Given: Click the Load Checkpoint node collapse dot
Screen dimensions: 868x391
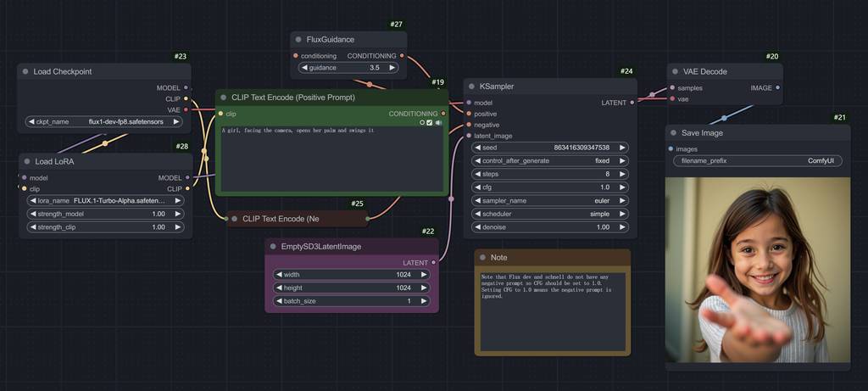Looking at the screenshot, I should point(25,72).
